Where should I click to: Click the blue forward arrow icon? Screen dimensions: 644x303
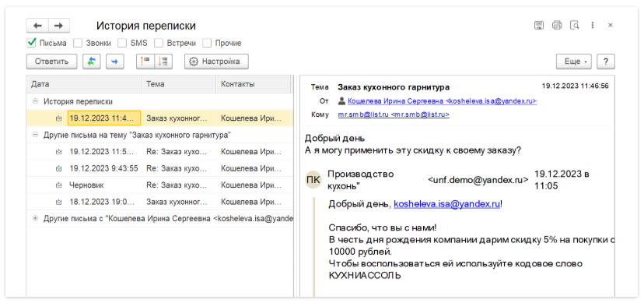[115, 62]
